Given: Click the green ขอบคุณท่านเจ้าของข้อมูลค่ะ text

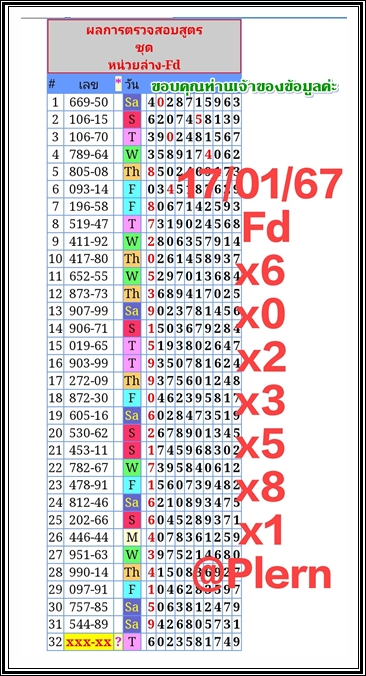Looking at the screenshot, I should [244, 87].
